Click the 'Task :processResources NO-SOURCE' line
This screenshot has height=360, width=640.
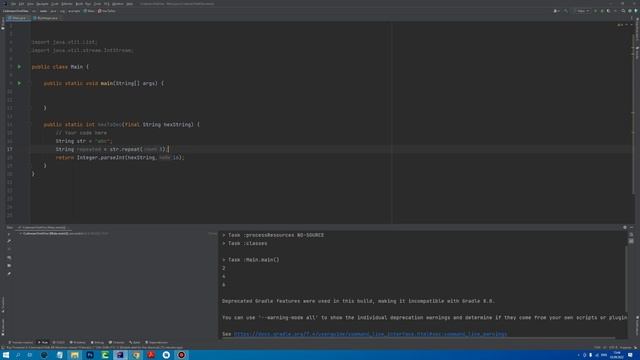click(273, 235)
